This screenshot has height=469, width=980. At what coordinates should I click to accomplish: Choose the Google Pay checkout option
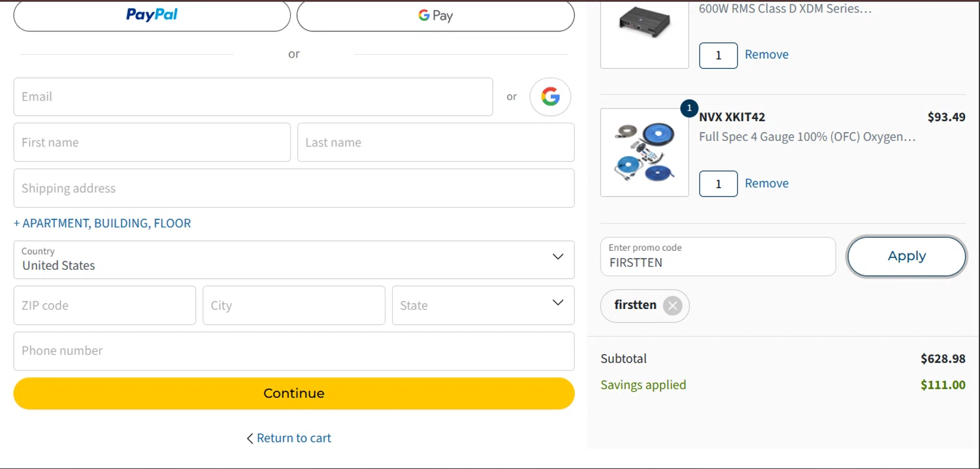coord(435,15)
